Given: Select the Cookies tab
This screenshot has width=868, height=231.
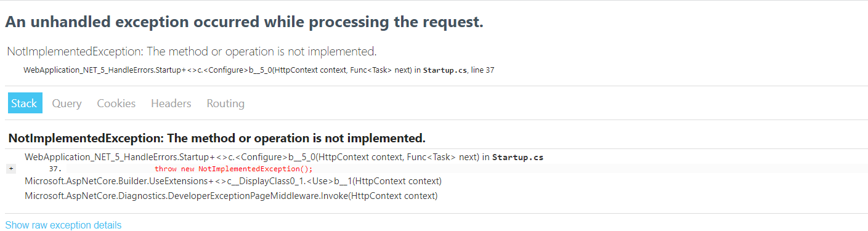Looking at the screenshot, I should tap(116, 103).
